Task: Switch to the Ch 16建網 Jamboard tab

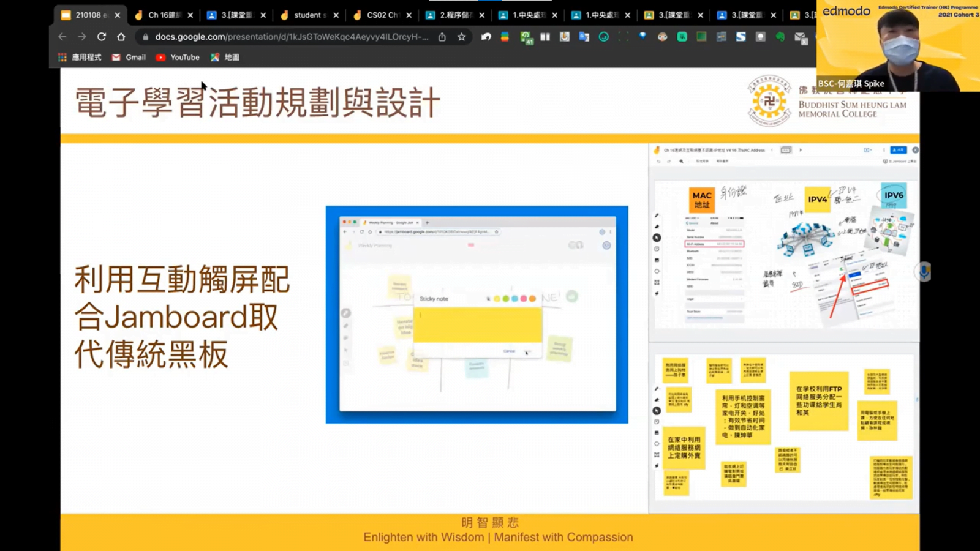Action: 164,15
